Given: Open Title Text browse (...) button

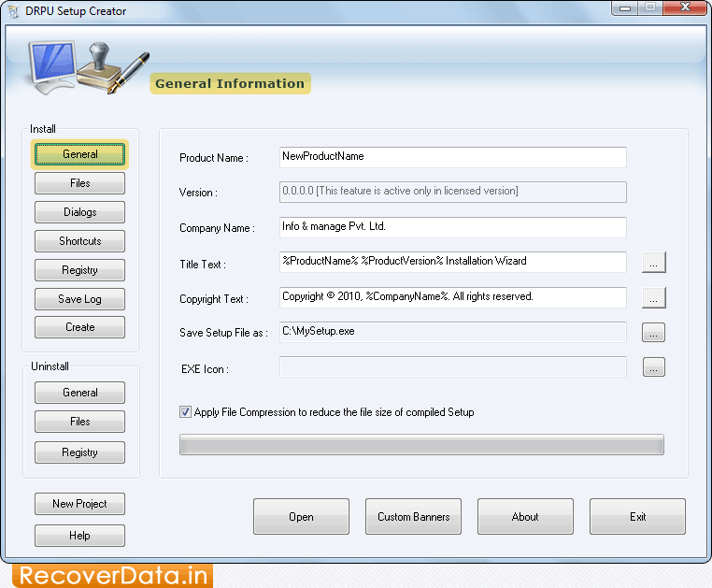Looking at the screenshot, I should [654, 263].
